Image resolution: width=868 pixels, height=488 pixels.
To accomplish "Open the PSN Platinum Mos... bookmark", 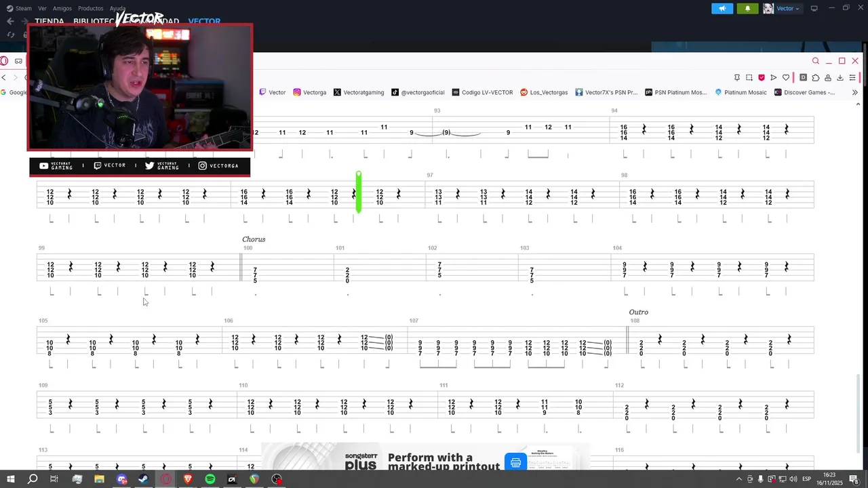I will pyautogui.click(x=676, y=92).
